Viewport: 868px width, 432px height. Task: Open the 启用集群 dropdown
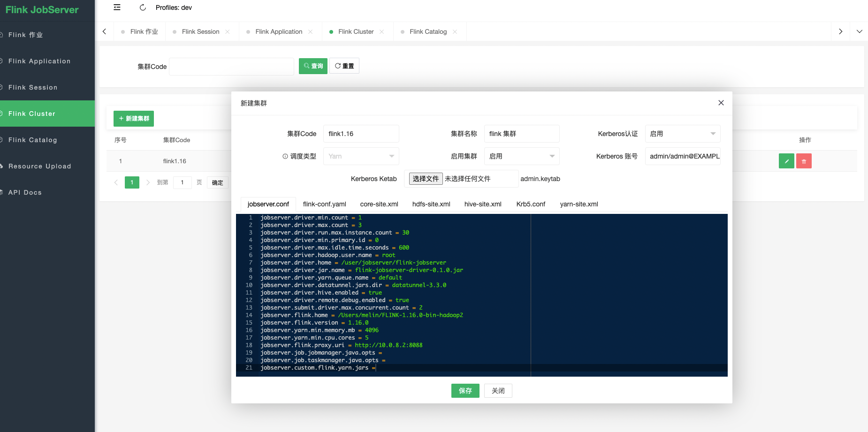click(522, 156)
